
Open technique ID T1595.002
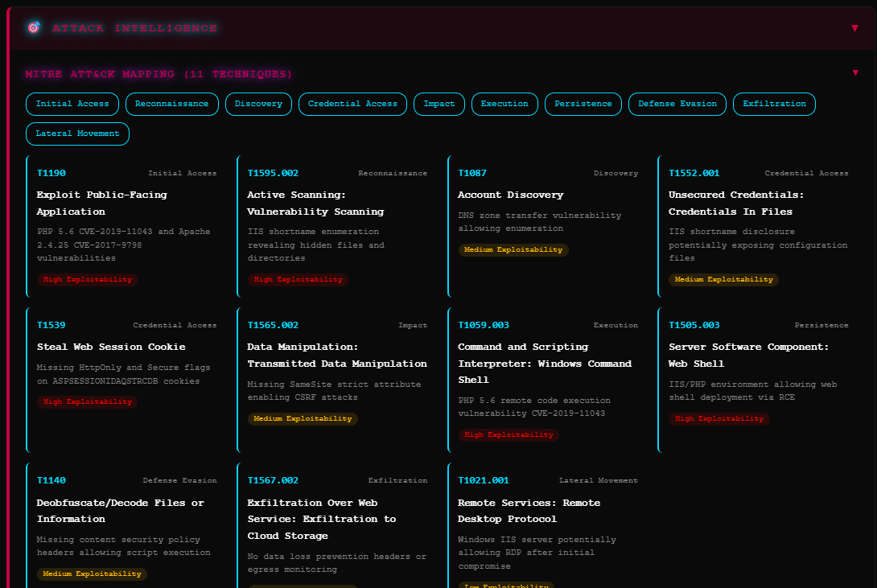click(x=273, y=173)
